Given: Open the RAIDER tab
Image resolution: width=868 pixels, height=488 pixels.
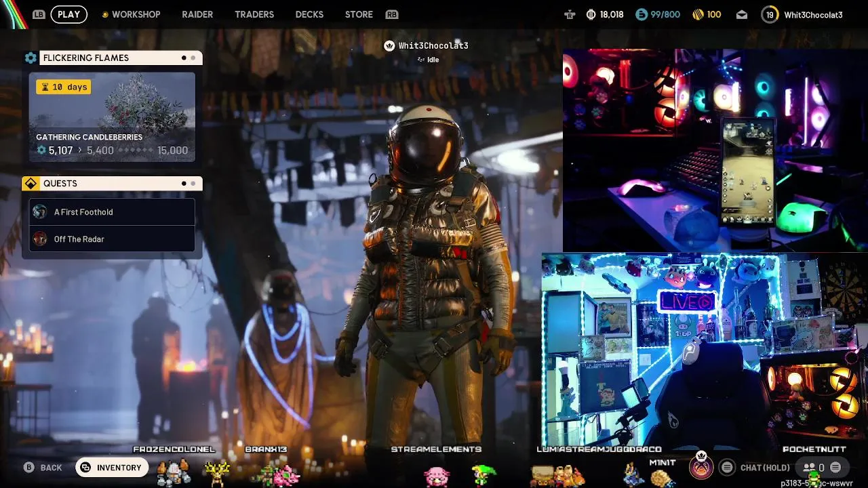Looking at the screenshot, I should 197,14.
